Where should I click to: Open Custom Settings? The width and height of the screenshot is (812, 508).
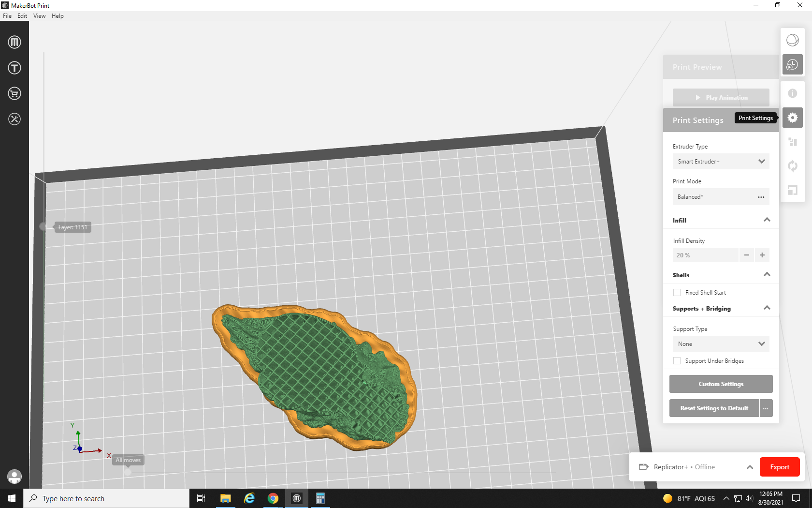coord(721,384)
